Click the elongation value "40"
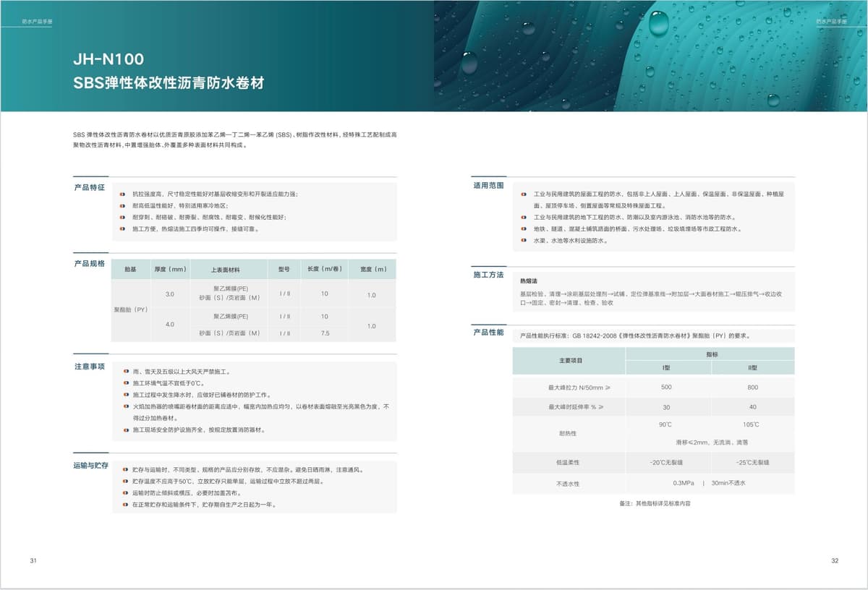This screenshot has height=590, width=868. pyautogui.click(x=753, y=407)
